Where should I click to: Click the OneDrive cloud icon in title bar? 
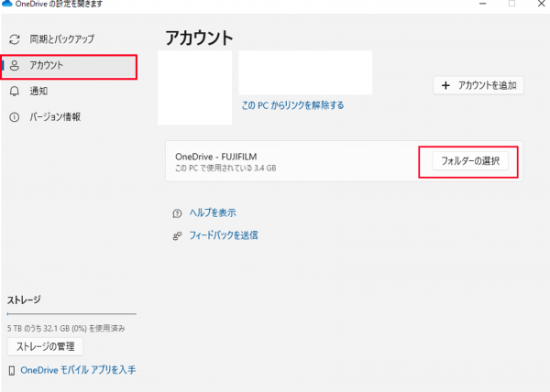[6, 5]
